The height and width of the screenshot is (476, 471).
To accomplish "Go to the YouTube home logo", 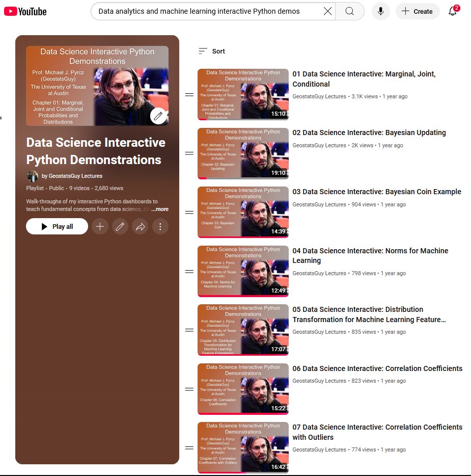I will coord(25,12).
